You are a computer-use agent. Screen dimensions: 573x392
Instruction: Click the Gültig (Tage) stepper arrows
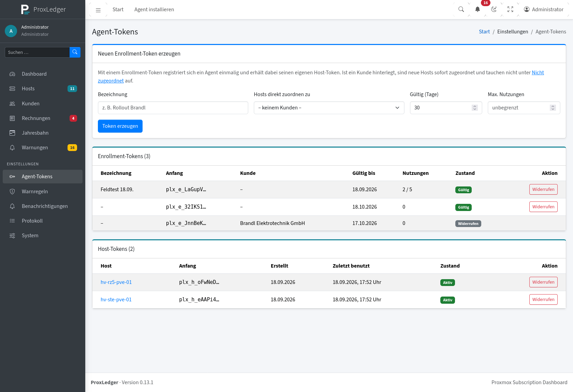474,108
